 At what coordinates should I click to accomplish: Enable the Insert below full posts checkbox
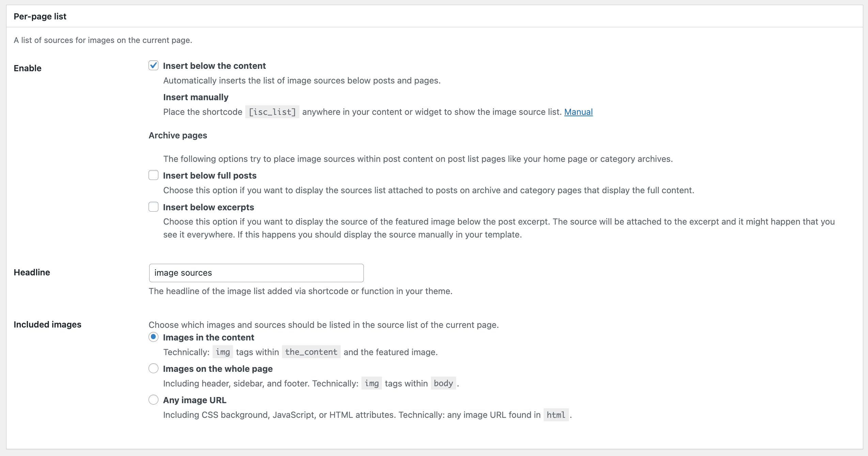[153, 175]
